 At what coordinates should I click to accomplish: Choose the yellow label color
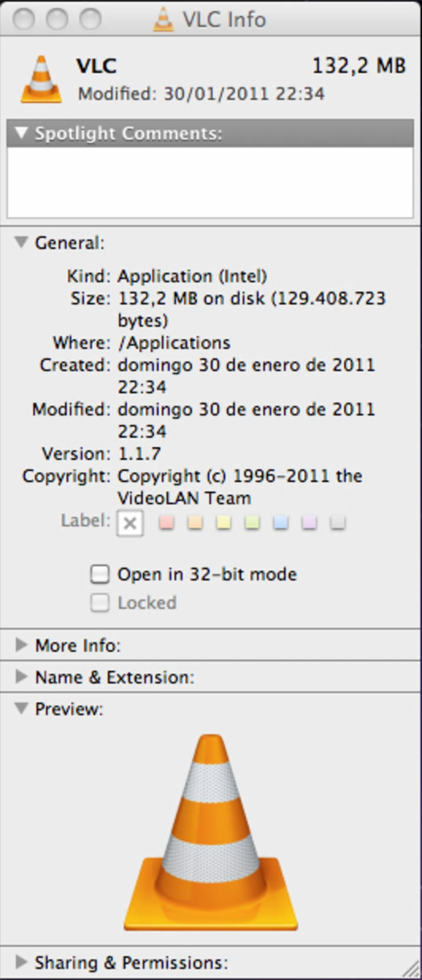[x=224, y=523]
